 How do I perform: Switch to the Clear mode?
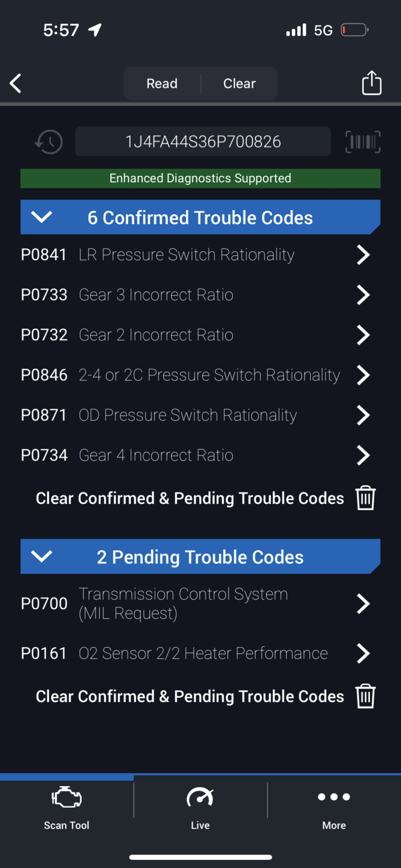239,84
